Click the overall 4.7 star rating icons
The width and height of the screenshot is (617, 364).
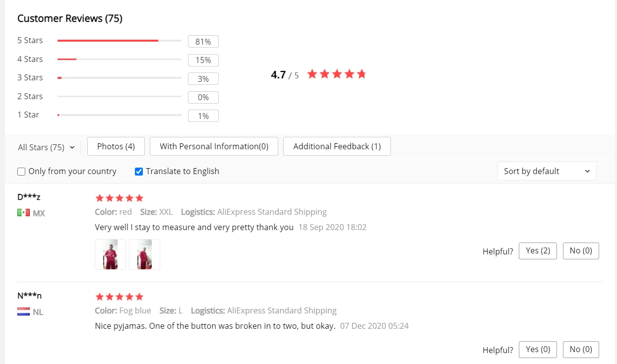pos(337,74)
